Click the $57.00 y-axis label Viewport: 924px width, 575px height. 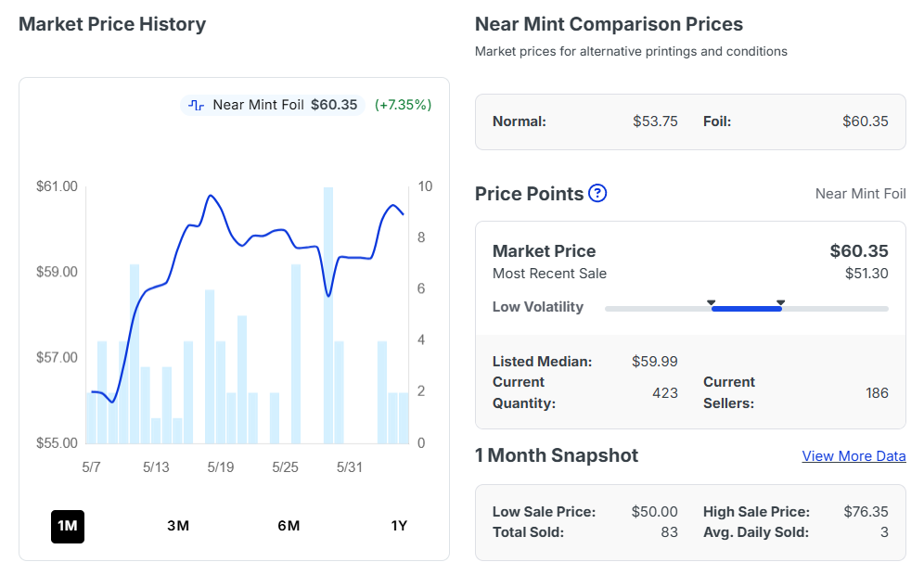pyautogui.click(x=57, y=357)
